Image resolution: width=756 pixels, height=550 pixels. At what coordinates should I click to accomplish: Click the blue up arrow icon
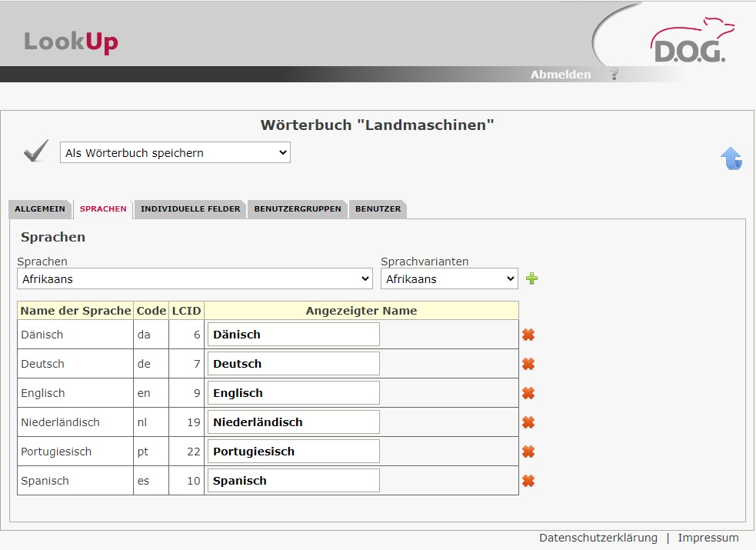click(x=731, y=158)
